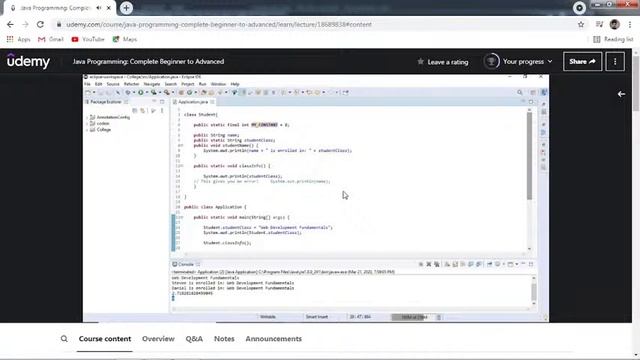Screen dimensions: 640x360
Task: Click the search icon beside Course content
Action: (x=64, y=339)
